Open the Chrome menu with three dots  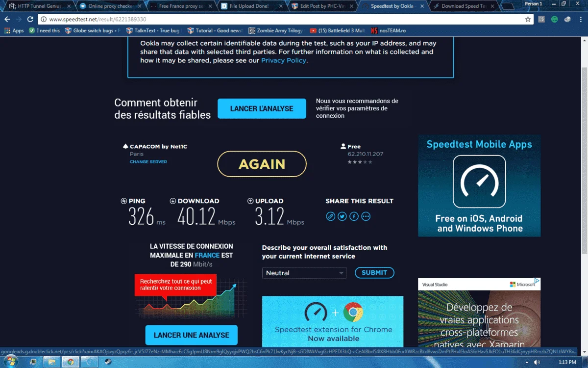(580, 19)
